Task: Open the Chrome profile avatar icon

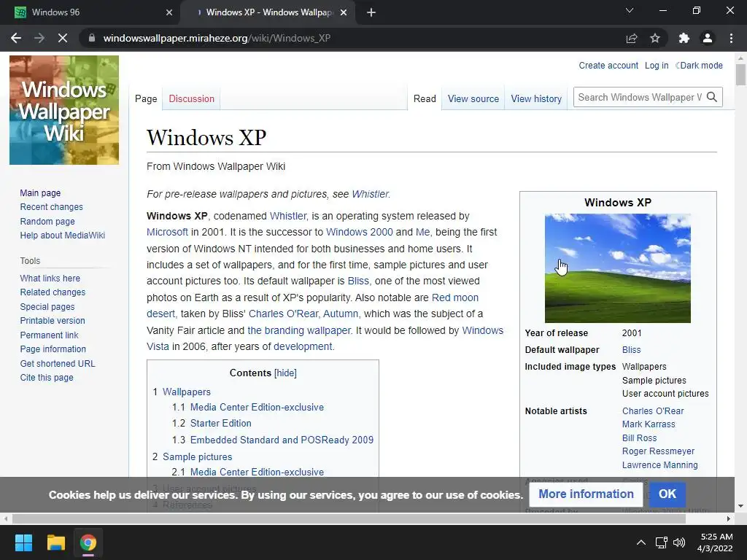Action: (x=708, y=38)
